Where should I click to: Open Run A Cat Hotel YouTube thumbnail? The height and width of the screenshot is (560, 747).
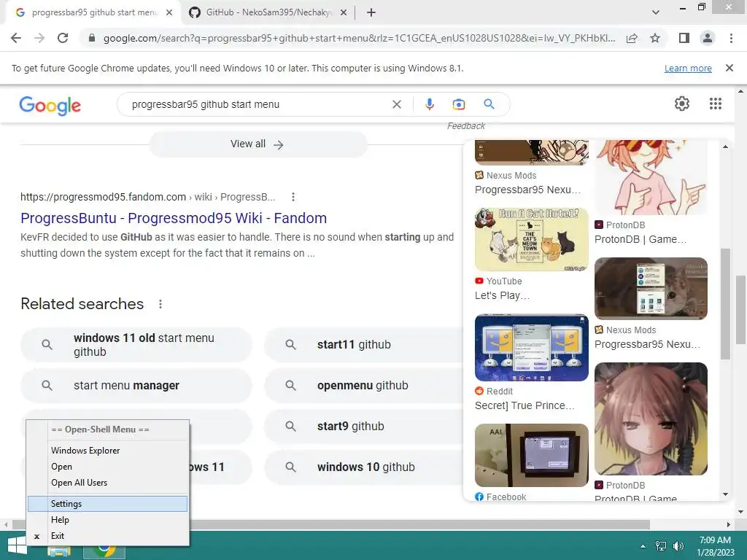[x=532, y=239]
